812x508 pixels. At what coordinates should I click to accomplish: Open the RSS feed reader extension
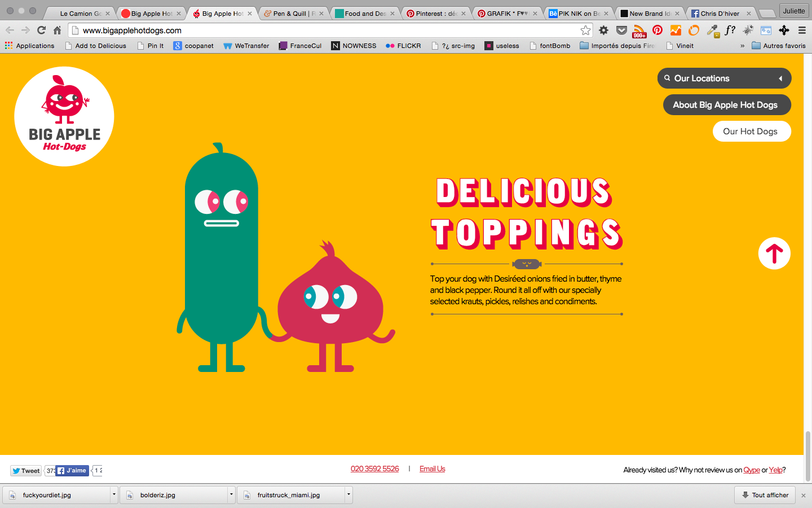(x=639, y=31)
